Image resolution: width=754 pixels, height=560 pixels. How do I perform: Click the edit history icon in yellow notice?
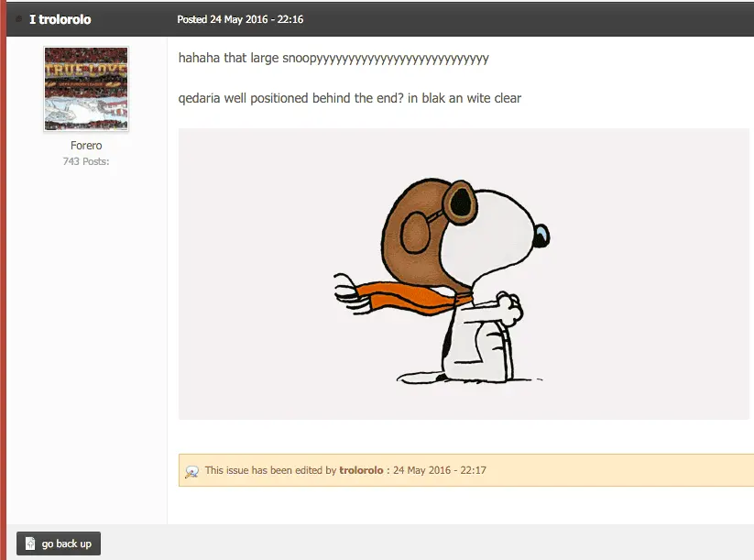pos(192,471)
